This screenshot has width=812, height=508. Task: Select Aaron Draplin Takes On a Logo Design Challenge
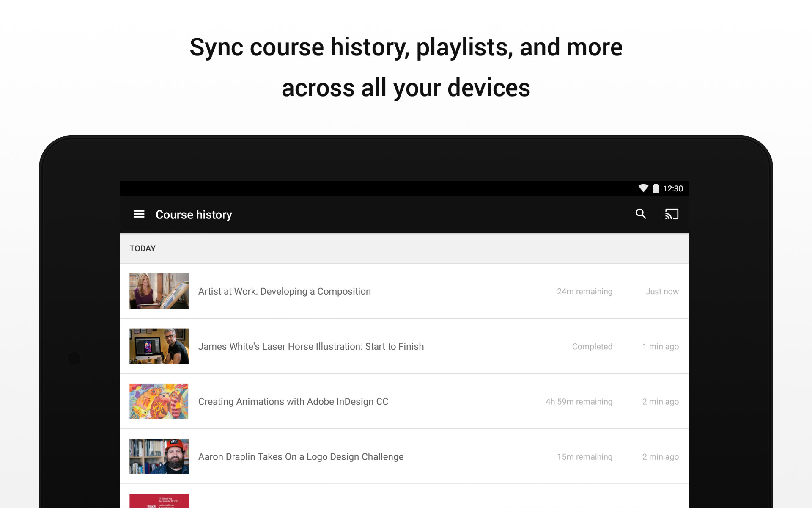click(301, 456)
